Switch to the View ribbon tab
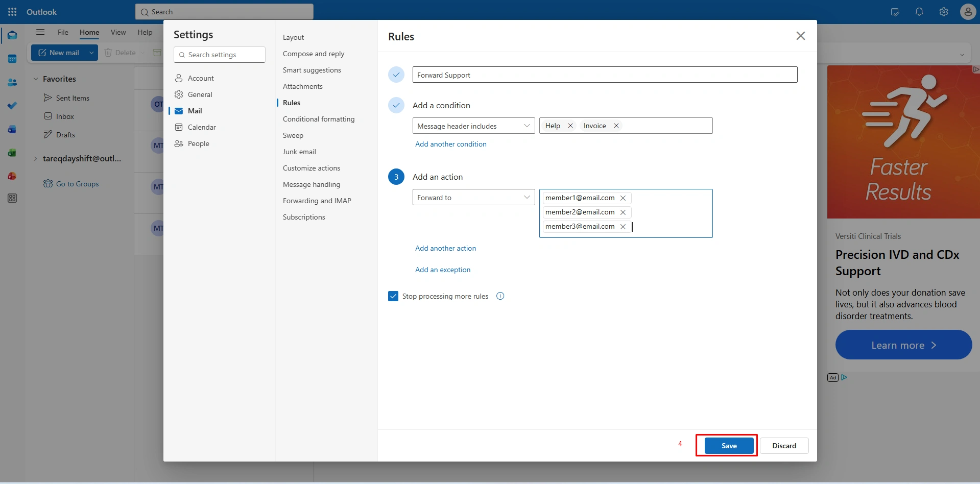This screenshot has height=484, width=980. pos(118,32)
